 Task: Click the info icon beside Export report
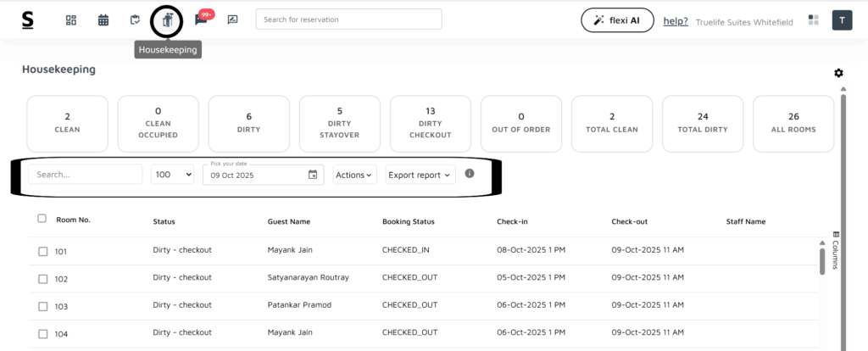[470, 174]
